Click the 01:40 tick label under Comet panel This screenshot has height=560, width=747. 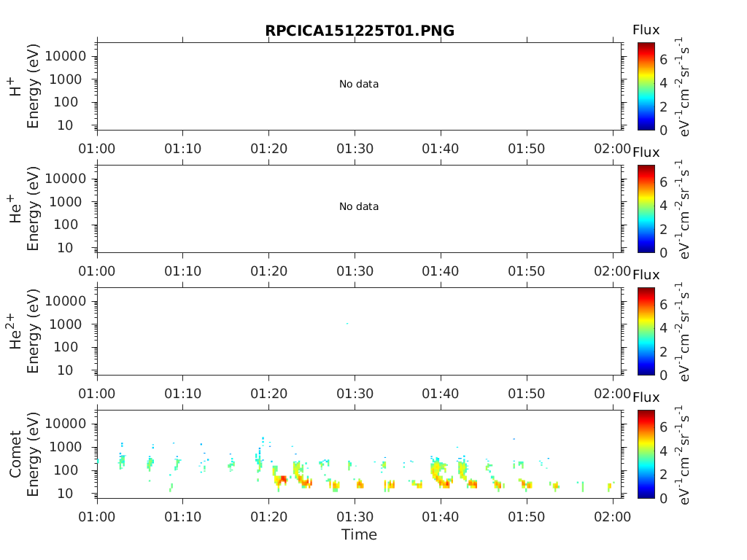[x=440, y=516]
